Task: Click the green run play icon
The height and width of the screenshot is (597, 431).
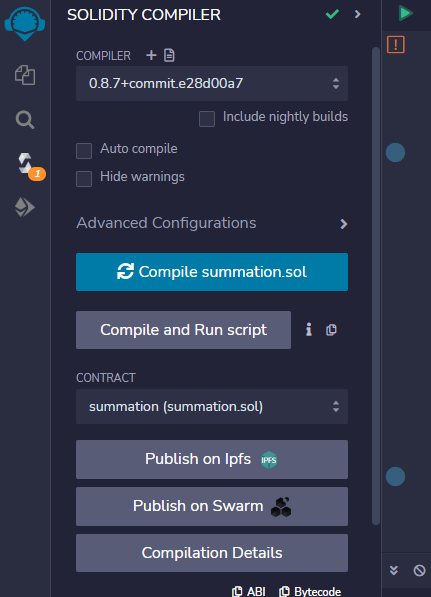Action: [405, 13]
